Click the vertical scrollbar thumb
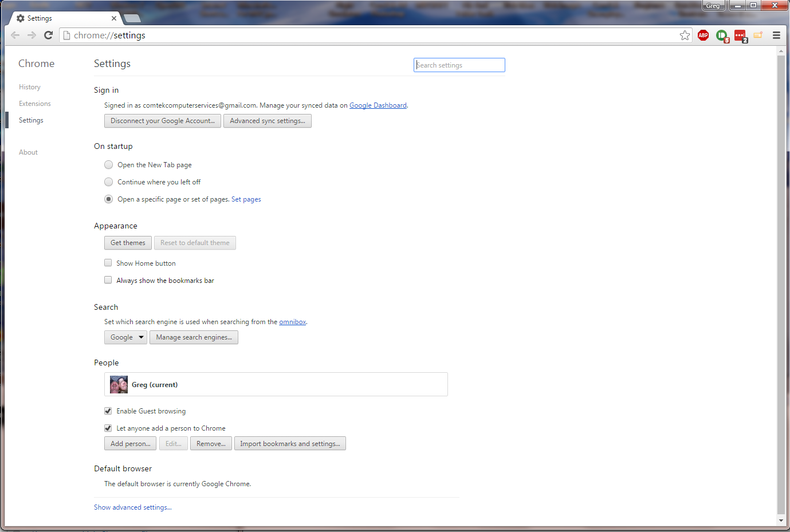The height and width of the screenshot is (532, 790). coord(781,285)
